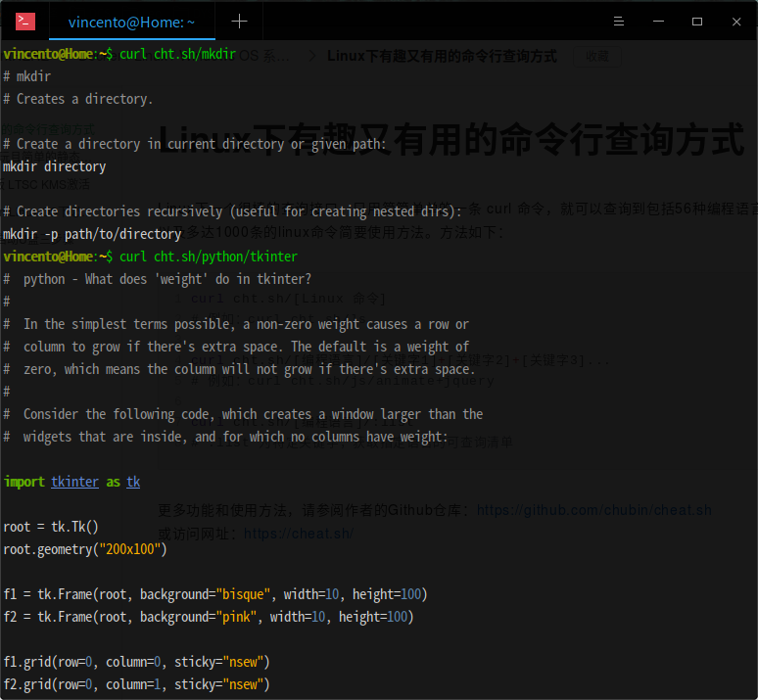Click the "bisque" background string
Screen dimensions: 758x700
pos(243,594)
